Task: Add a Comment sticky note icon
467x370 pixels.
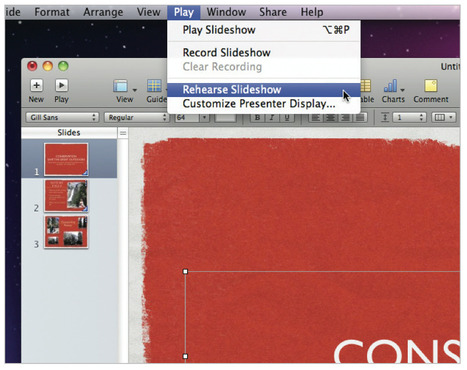Action: pyautogui.click(x=431, y=86)
